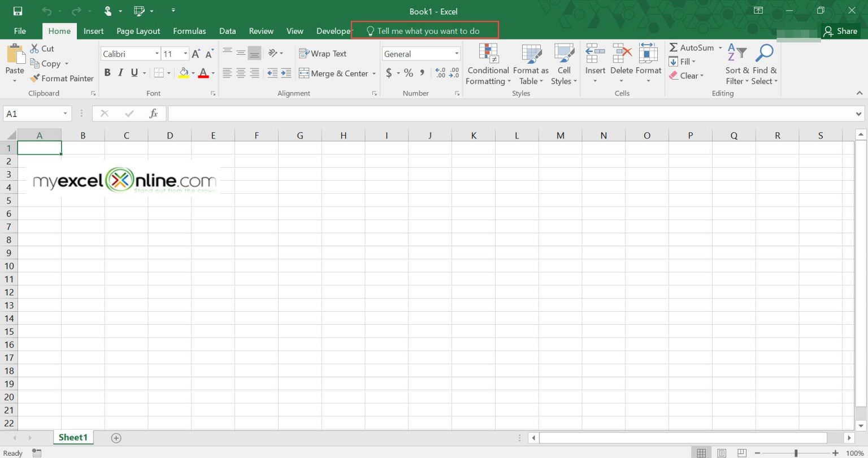The image size is (868, 458).
Task: Click the Insert Function fx icon
Action: [x=153, y=114]
